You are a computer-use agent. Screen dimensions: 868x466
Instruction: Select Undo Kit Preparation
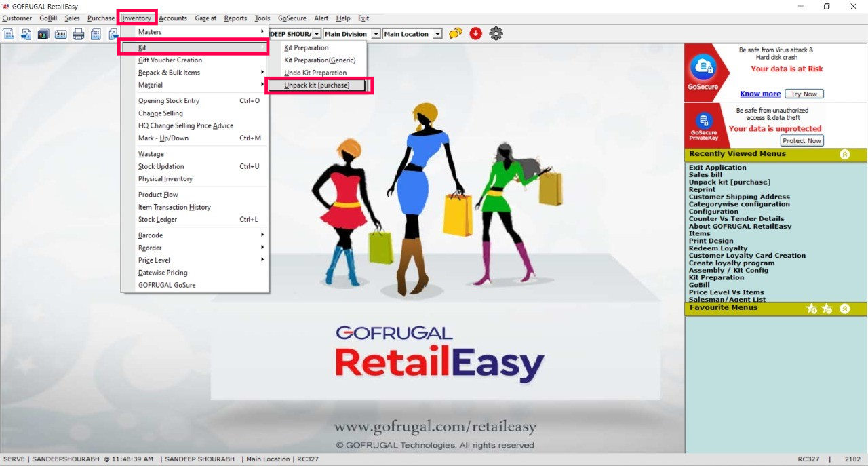[317, 73]
